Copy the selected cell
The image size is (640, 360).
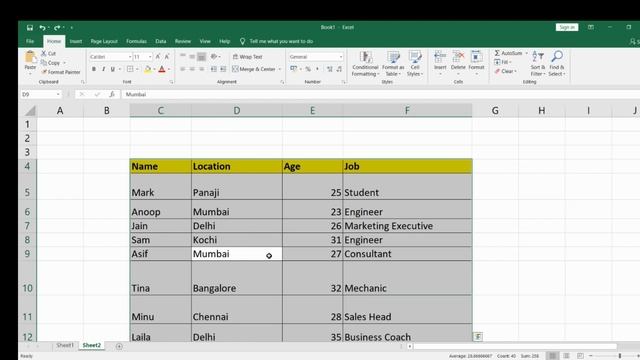pyautogui.click(x=51, y=63)
